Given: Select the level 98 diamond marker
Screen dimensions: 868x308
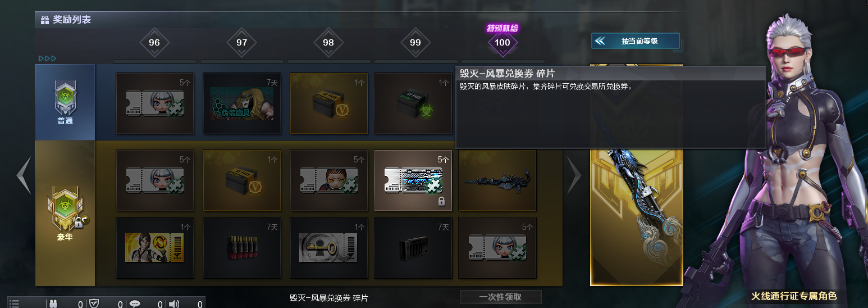Looking at the screenshot, I should [328, 43].
